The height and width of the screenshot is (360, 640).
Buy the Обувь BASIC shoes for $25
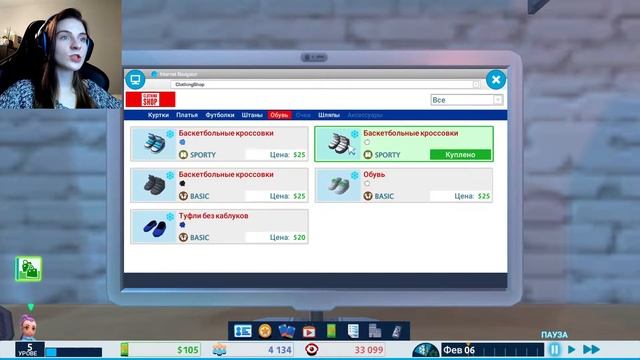(461, 196)
